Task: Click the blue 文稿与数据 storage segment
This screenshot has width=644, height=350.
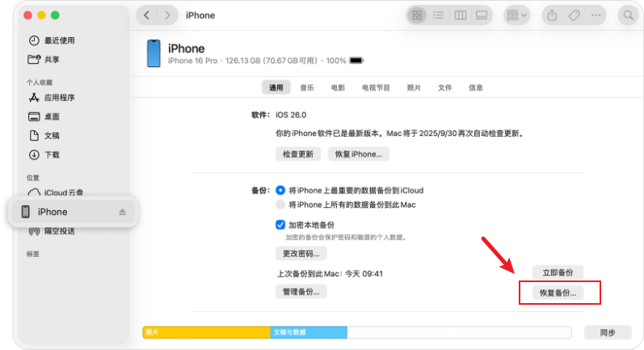Action: (309, 332)
